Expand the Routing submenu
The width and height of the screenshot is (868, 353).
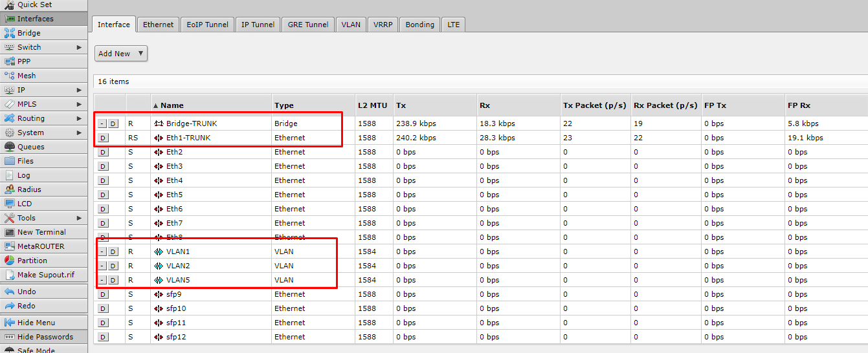coord(79,118)
